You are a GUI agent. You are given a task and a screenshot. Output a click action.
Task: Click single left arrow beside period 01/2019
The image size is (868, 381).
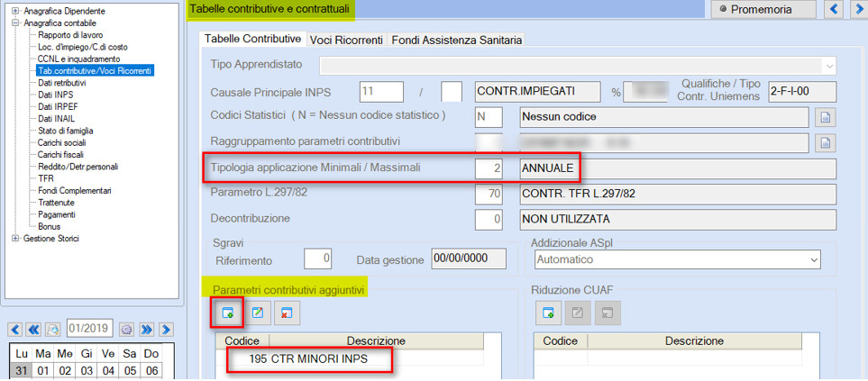click(x=16, y=330)
